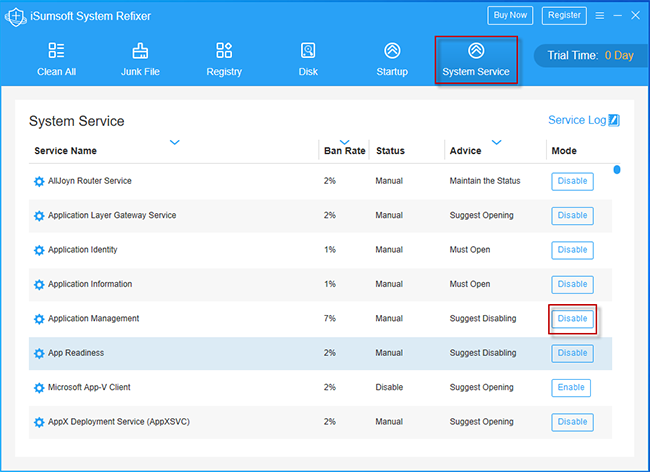
Task: Open the Clean All section
Action: click(55, 59)
